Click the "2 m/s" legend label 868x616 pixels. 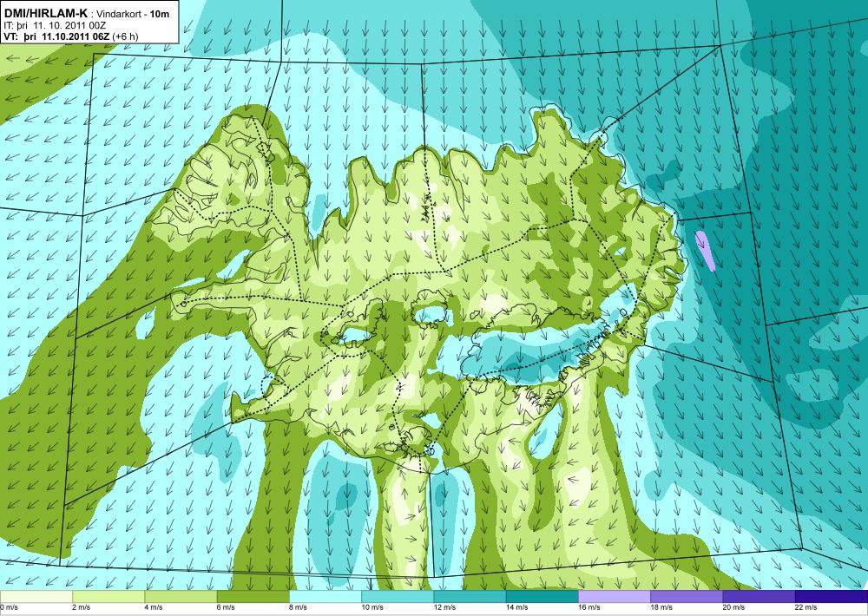click(x=82, y=607)
